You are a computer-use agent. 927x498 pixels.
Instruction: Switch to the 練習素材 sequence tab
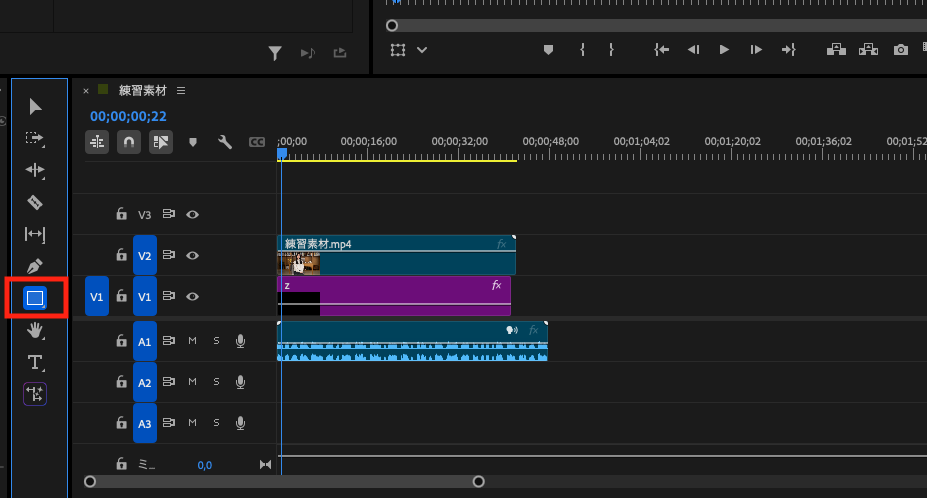pos(144,90)
